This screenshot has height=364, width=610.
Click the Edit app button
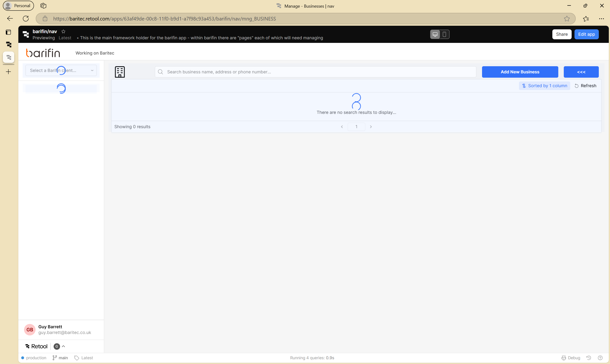pyautogui.click(x=586, y=34)
